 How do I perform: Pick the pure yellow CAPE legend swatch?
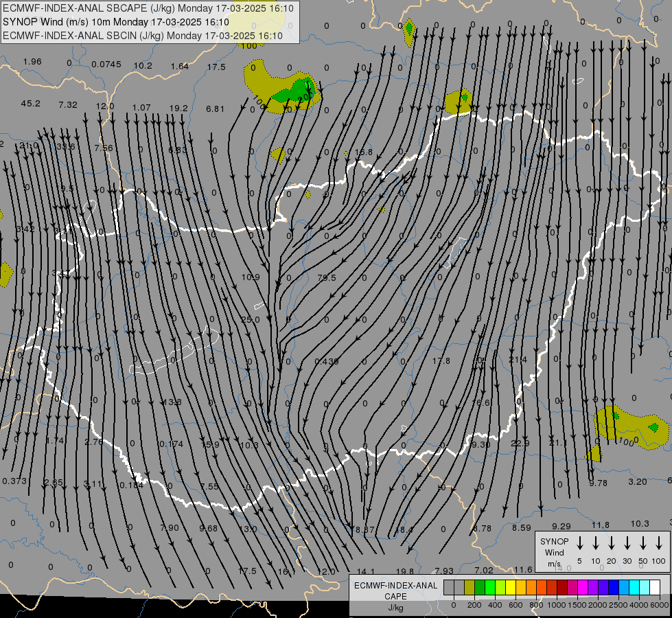pos(511,588)
